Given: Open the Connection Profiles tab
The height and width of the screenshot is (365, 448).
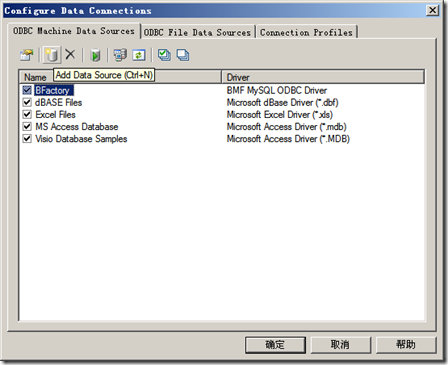Looking at the screenshot, I should [306, 32].
